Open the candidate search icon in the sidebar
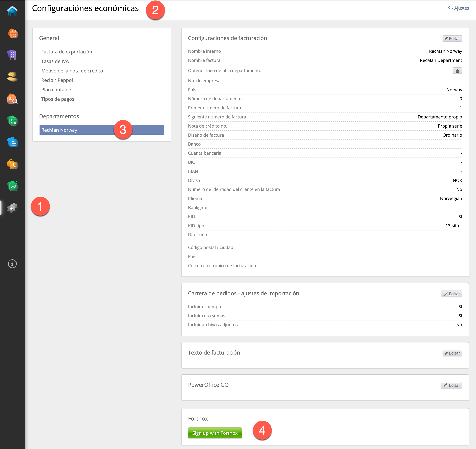476x449 pixels. 12,99
